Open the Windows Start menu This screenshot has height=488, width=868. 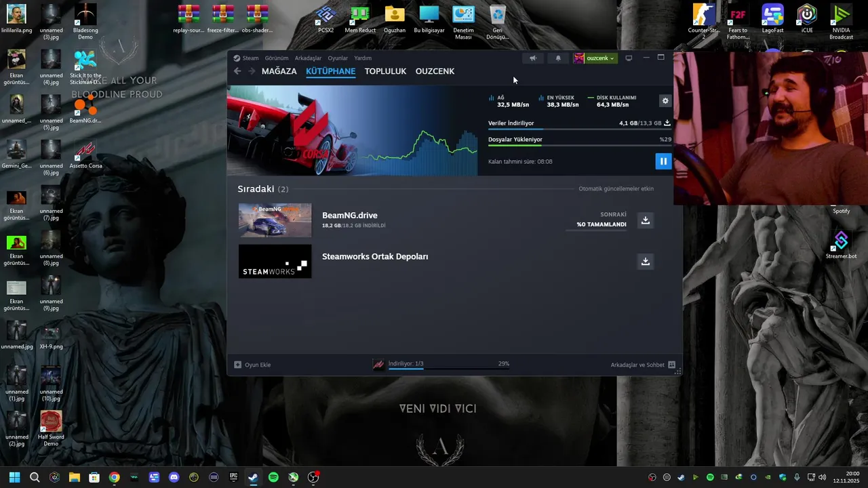point(14,477)
